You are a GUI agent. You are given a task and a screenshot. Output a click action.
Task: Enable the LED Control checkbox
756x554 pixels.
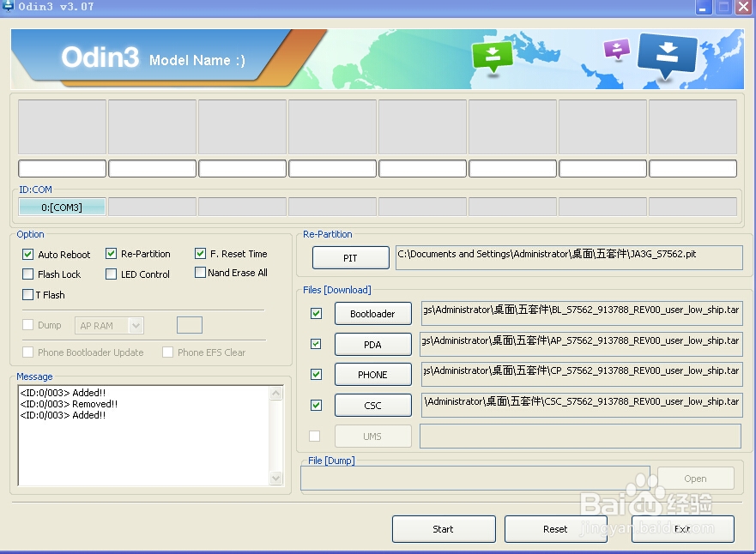[111, 274]
